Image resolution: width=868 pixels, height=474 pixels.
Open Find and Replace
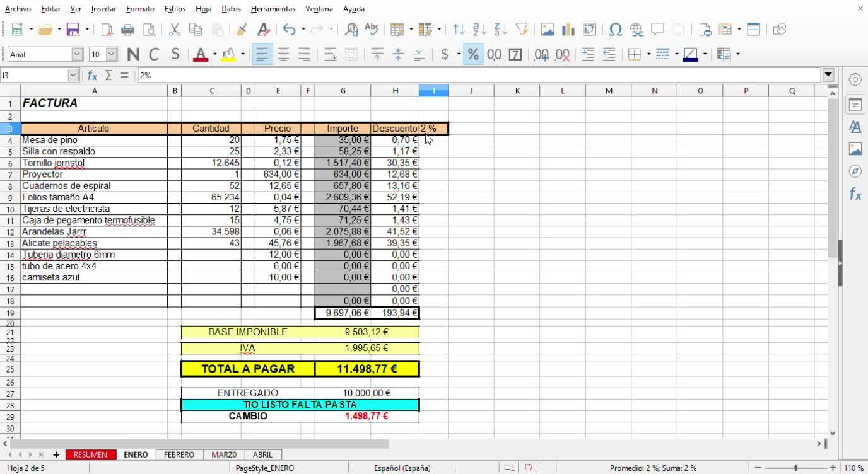tap(351, 30)
